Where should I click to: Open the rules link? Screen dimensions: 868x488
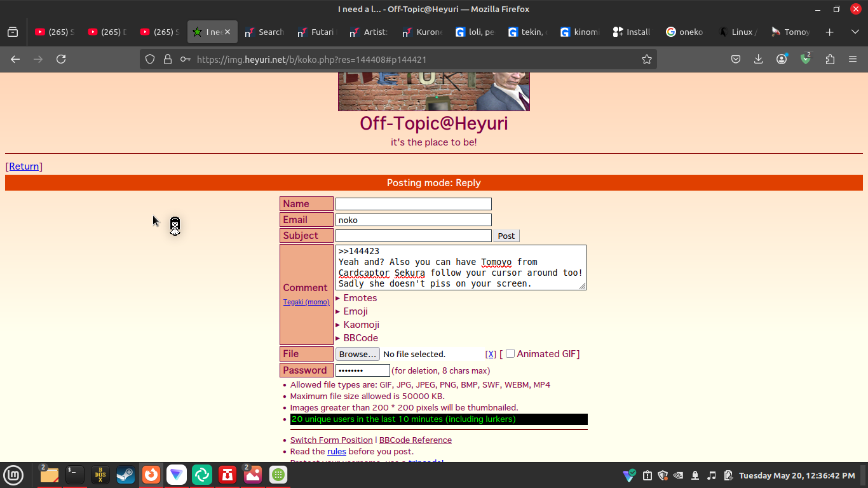(337, 451)
